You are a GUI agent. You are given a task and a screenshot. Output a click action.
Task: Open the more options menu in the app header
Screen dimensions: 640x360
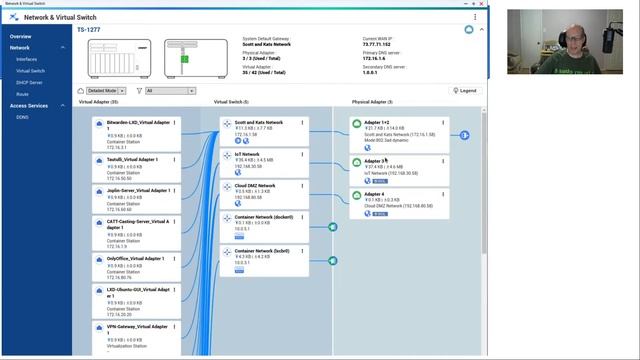pyautogui.click(x=475, y=17)
